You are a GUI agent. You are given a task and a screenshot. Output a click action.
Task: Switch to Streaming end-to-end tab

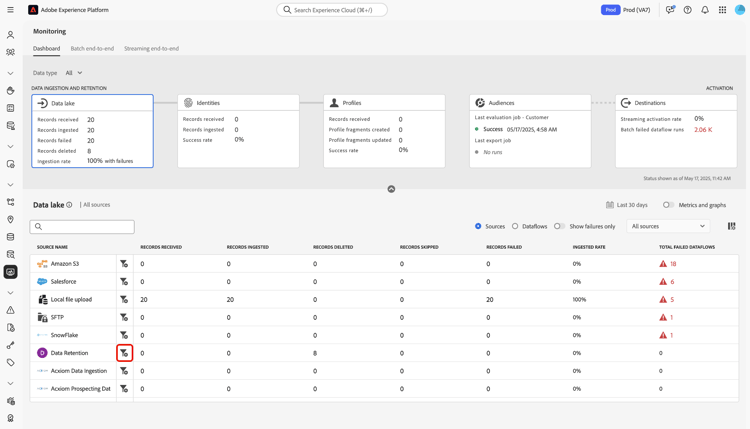[151, 48]
